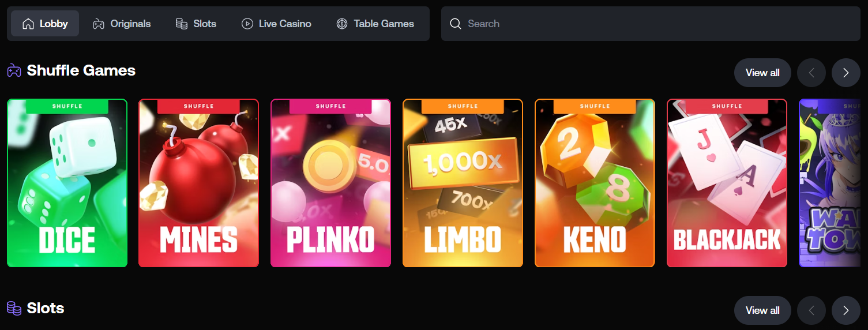View all Shuffle Games

(762, 73)
